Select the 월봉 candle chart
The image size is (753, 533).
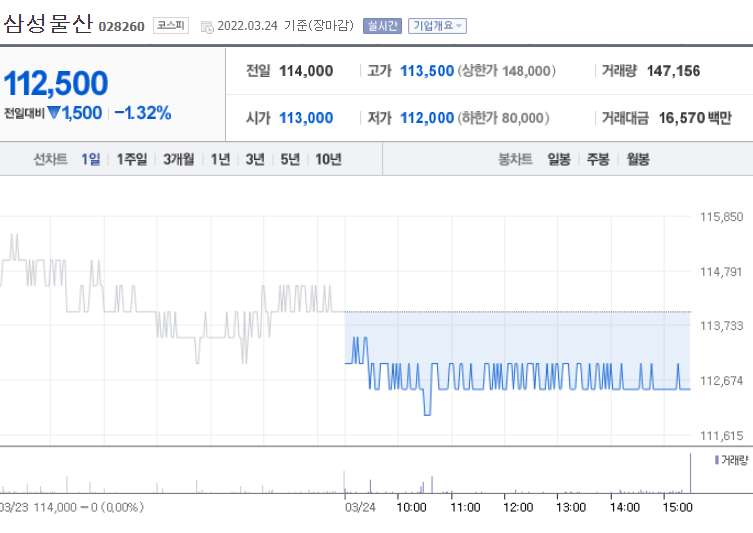tap(638, 159)
